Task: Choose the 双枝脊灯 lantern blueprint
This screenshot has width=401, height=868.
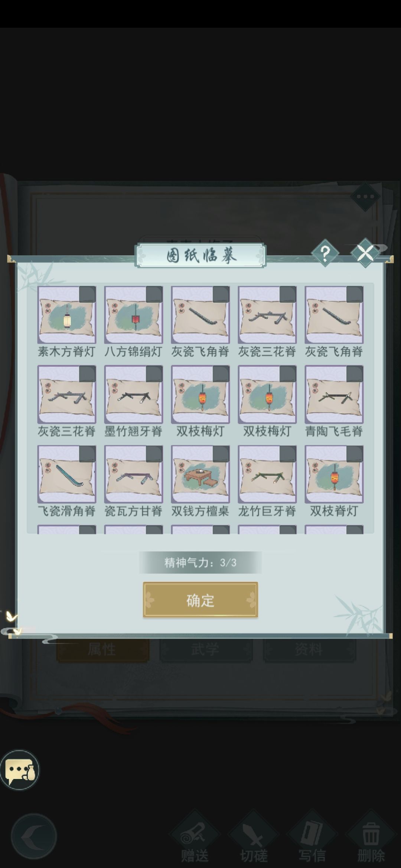Action: (x=334, y=474)
